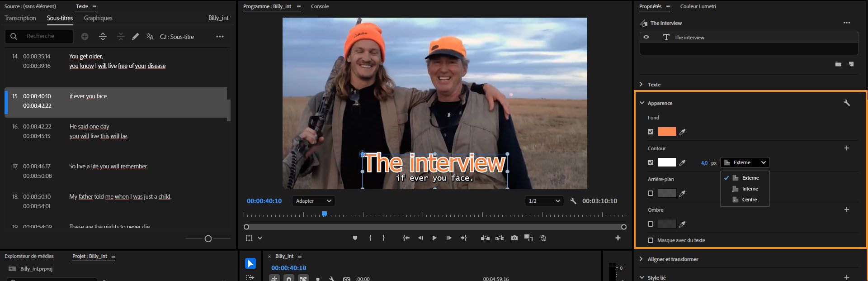
Task: Click the Lift icon in Programme monitor
Action: point(485,238)
